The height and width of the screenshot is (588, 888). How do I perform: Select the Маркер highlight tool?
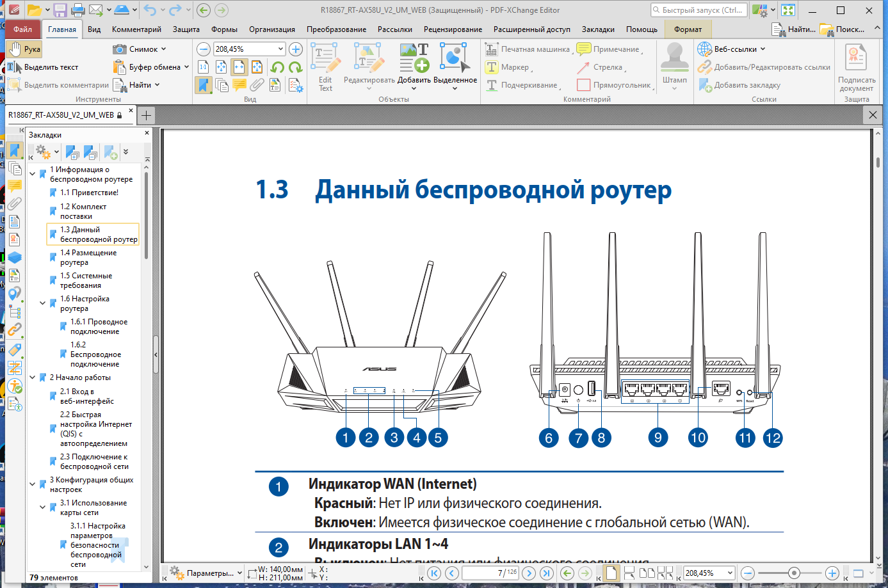tap(509, 67)
